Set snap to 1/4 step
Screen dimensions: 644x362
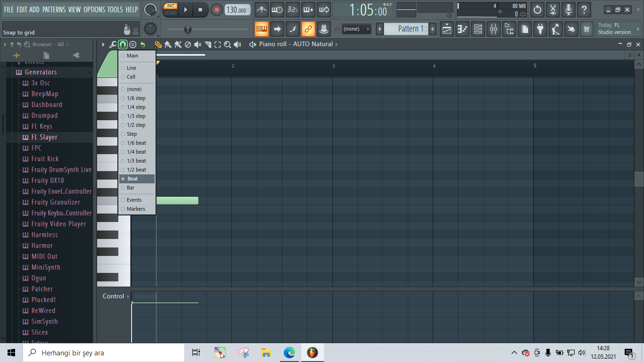click(137, 107)
